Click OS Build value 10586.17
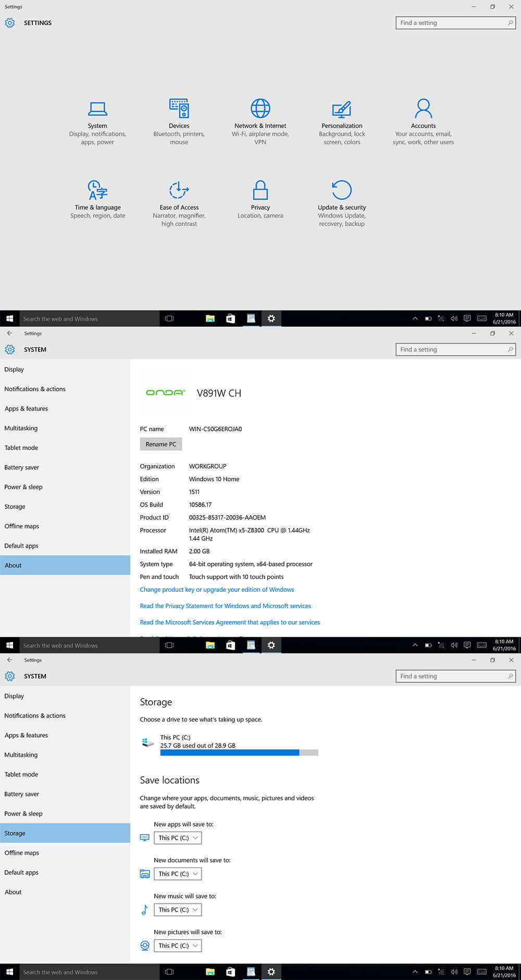Screen dimensions: 521x980 coord(200,504)
